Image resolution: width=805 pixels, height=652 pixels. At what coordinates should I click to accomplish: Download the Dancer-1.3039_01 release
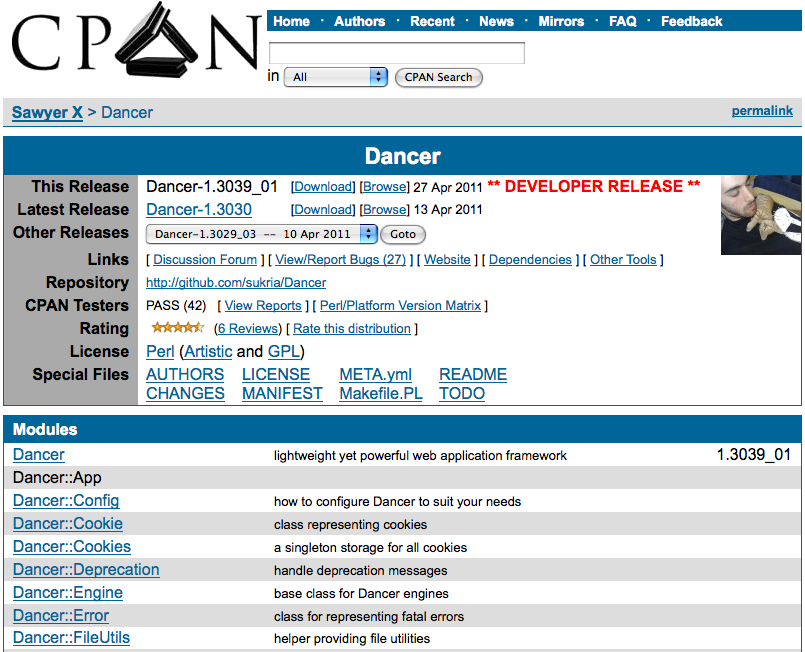click(x=323, y=187)
